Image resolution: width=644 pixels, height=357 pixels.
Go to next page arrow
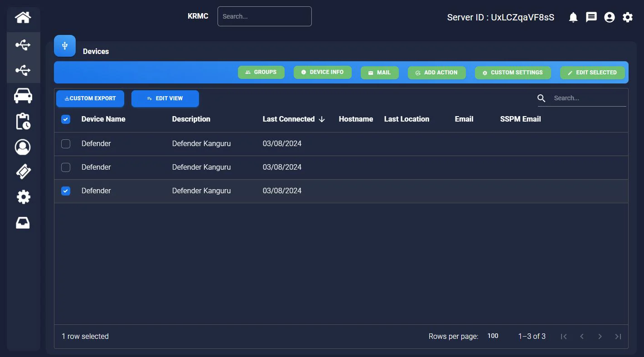tap(600, 337)
